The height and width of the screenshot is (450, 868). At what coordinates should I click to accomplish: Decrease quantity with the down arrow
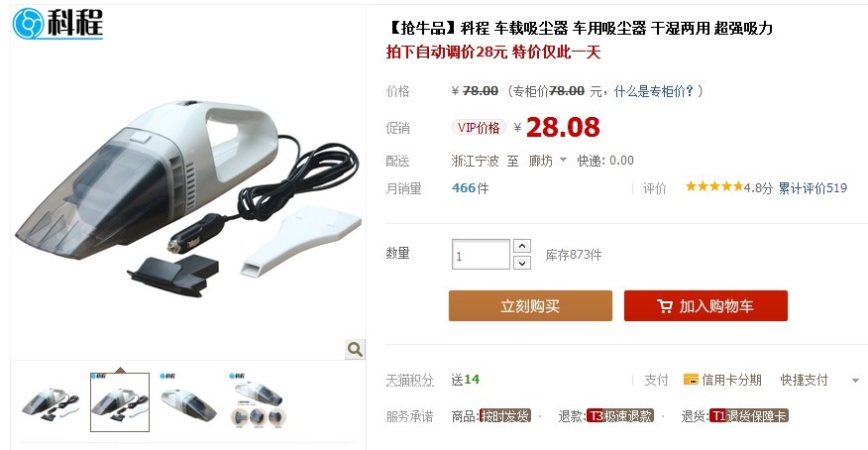click(x=522, y=263)
